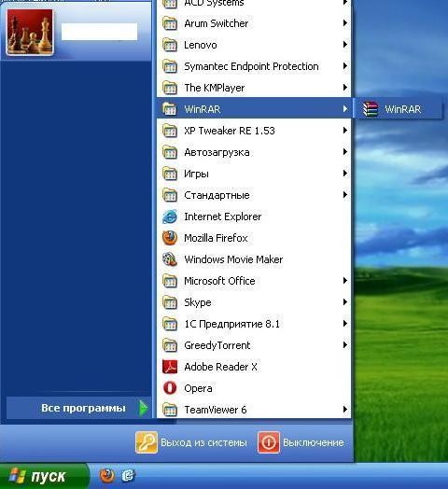Click the Symantec Endpoint Protection folder icon
Image resolution: width=448 pixels, height=489 pixels.
pyautogui.click(x=170, y=66)
